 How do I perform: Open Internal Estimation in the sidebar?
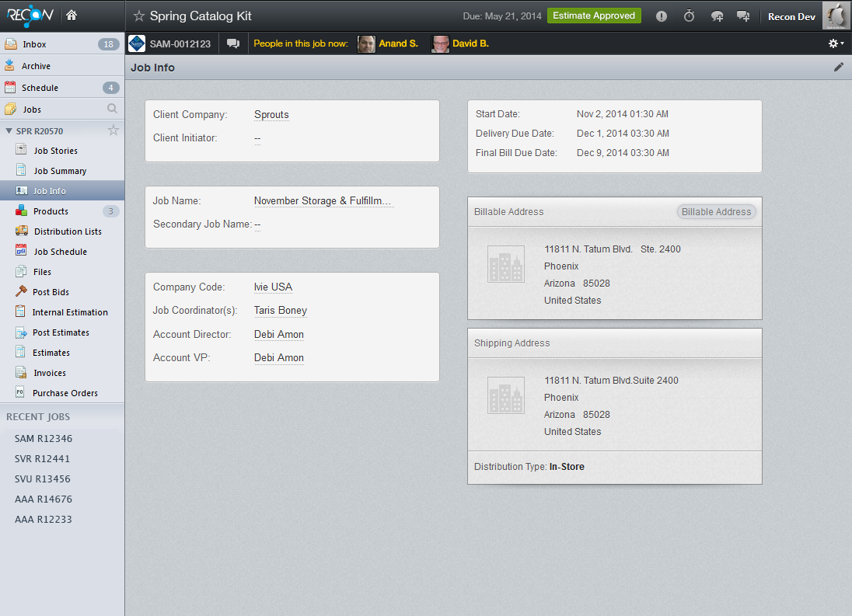coord(62,312)
